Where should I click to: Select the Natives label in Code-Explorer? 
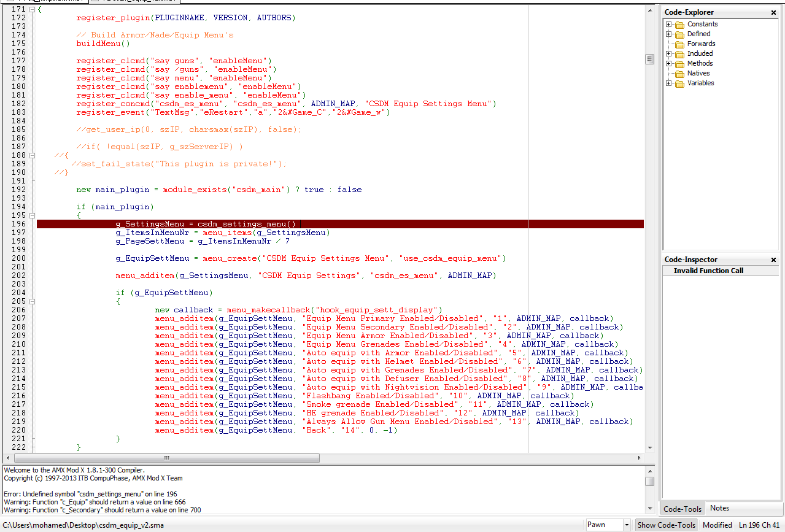pyautogui.click(x=698, y=74)
